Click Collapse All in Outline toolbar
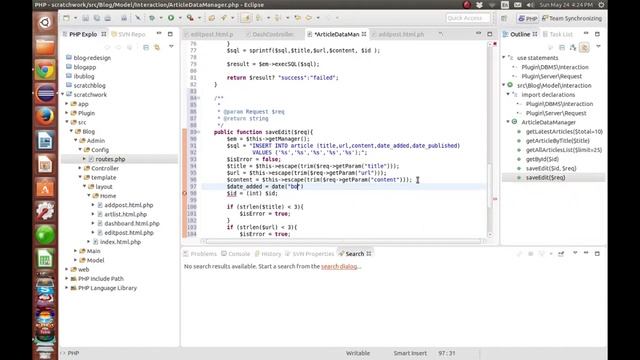The height and width of the screenshot is (360, 640). [562, 47]
